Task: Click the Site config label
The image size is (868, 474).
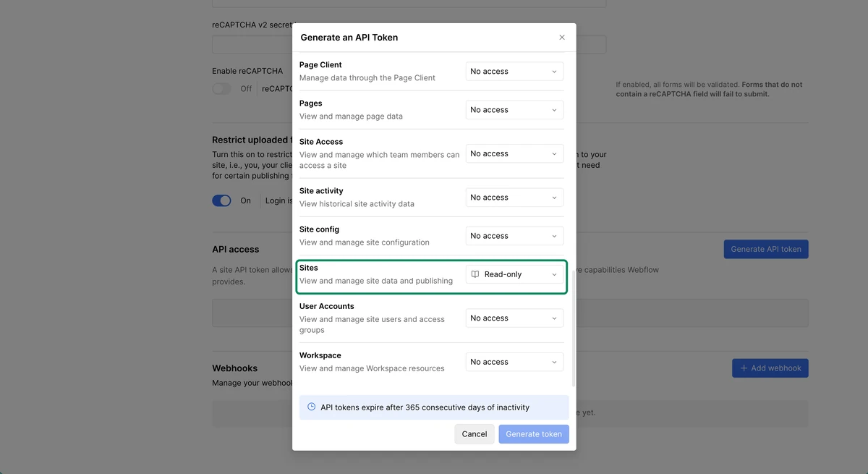Action: 319,229
